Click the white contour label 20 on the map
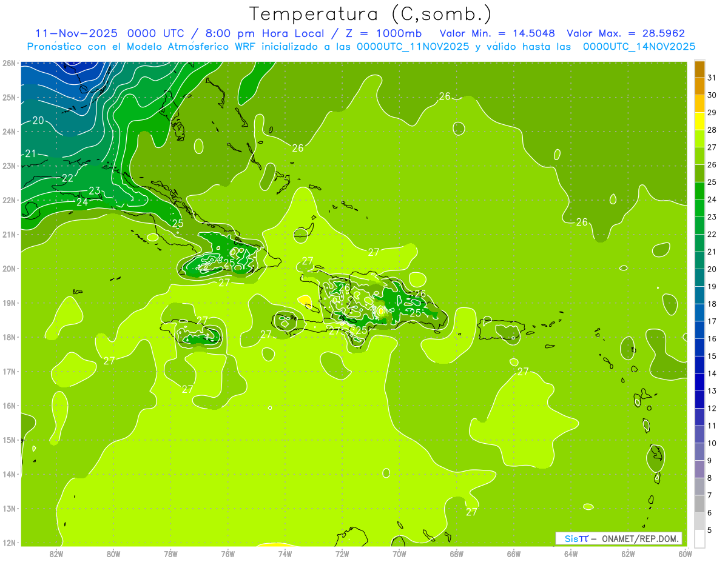Image resolution: width=728 pixels, height=562 pixels. pos(38,121)
